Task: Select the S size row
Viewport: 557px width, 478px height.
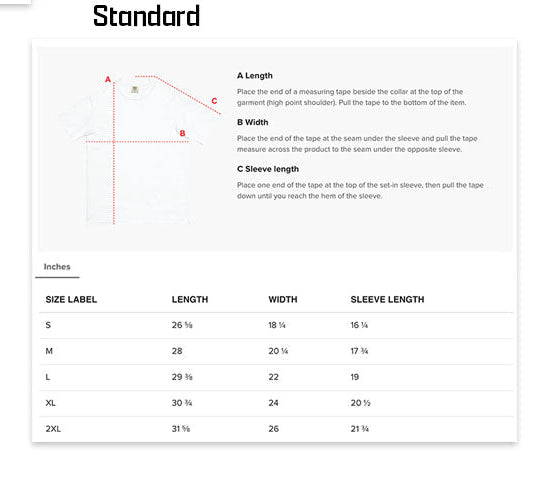Action: [276, 325]
